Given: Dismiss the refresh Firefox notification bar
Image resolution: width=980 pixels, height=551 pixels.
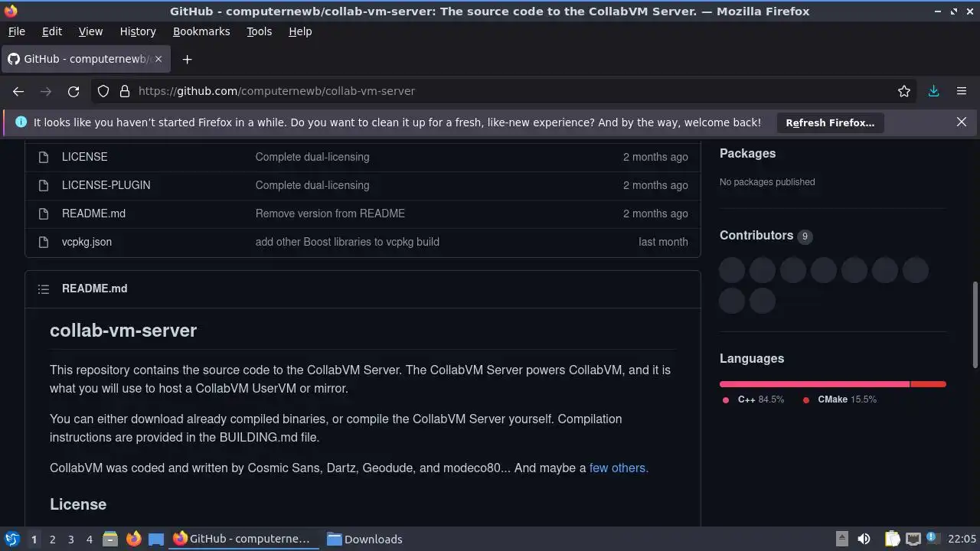Looking at the screenshot, I should click(962, 122).
